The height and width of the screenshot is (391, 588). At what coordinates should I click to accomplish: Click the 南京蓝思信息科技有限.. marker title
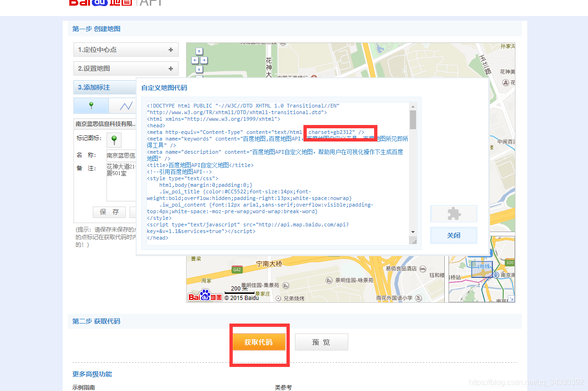click(x=106, y=124)
